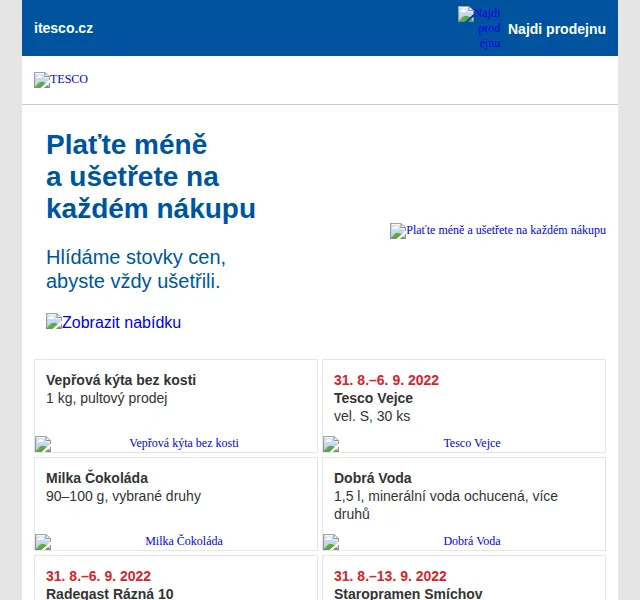The height and width of the screenshot is (600, 640).
Task: Click the Tesco Vejce product title
Action: click(373, 398)
